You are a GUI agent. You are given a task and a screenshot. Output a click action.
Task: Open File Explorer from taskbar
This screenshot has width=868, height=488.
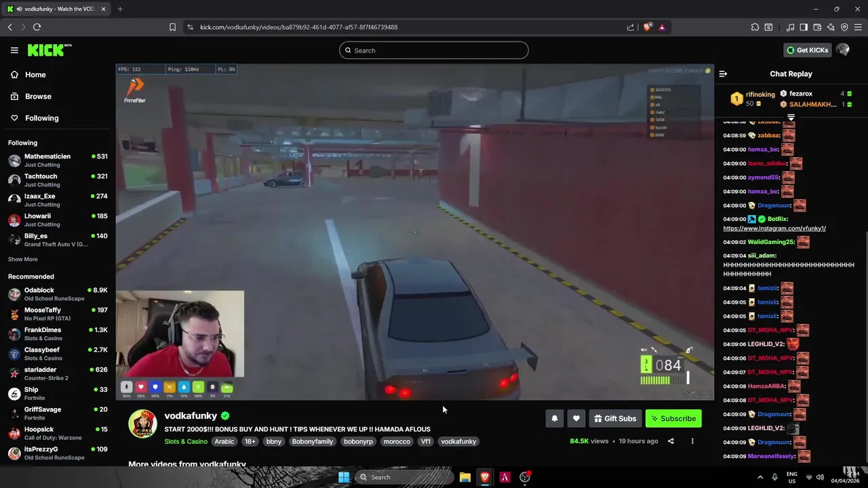[465, 477]
